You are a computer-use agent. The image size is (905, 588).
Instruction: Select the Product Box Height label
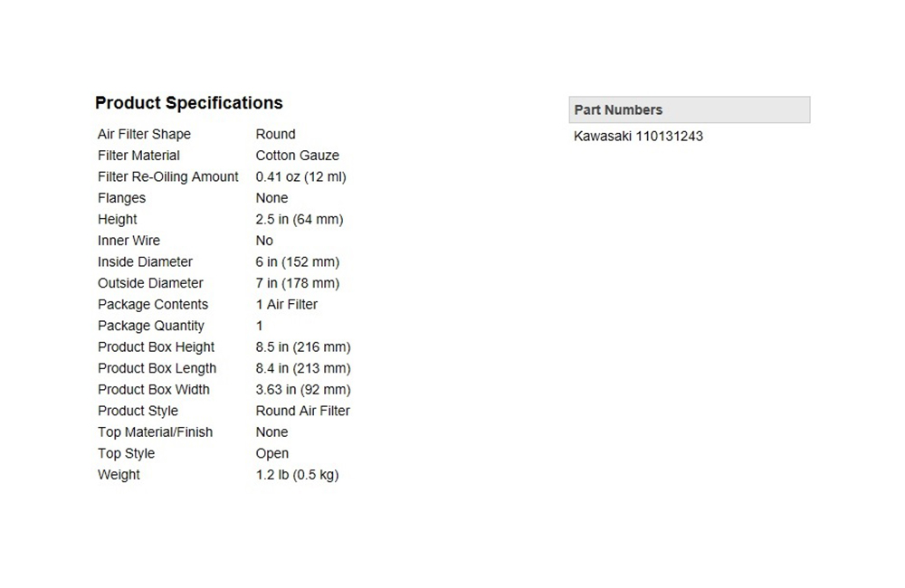point(156,346)
